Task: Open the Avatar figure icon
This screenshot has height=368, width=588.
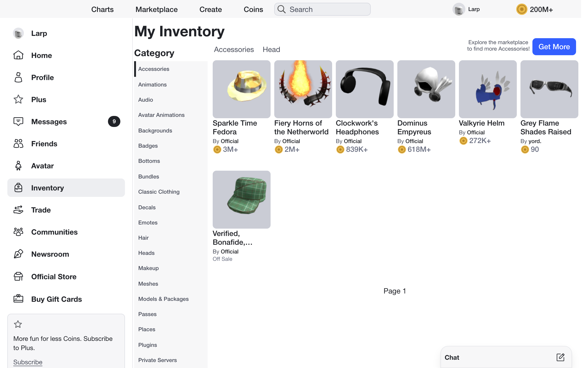Action: coord(18,166)
